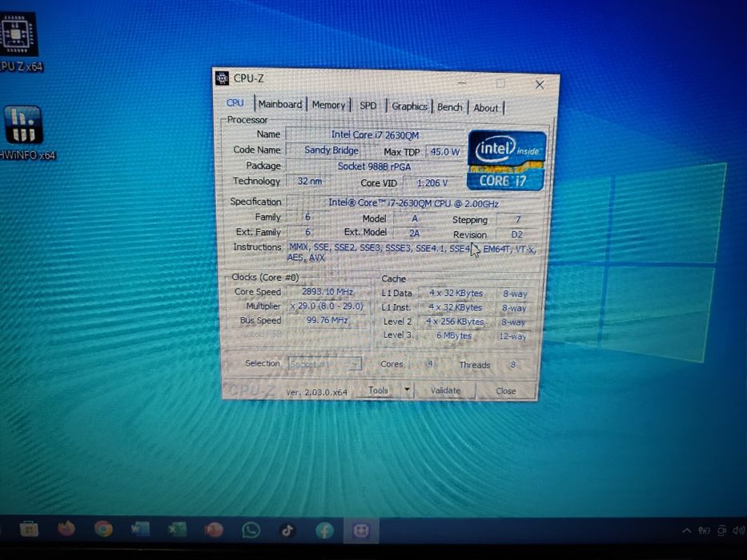Switch to the Memory tab
The width and height of the screenshot is (747, 560).
click(328, 105)
